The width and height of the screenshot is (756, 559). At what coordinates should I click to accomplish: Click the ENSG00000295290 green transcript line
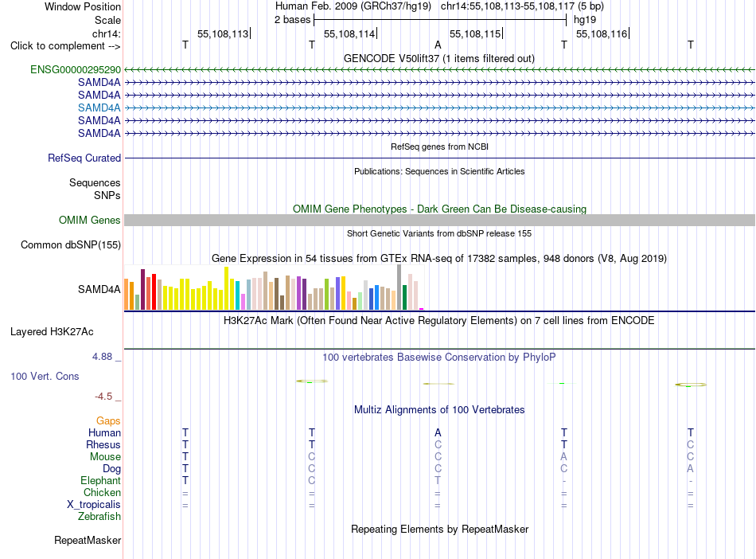point(439,70)
